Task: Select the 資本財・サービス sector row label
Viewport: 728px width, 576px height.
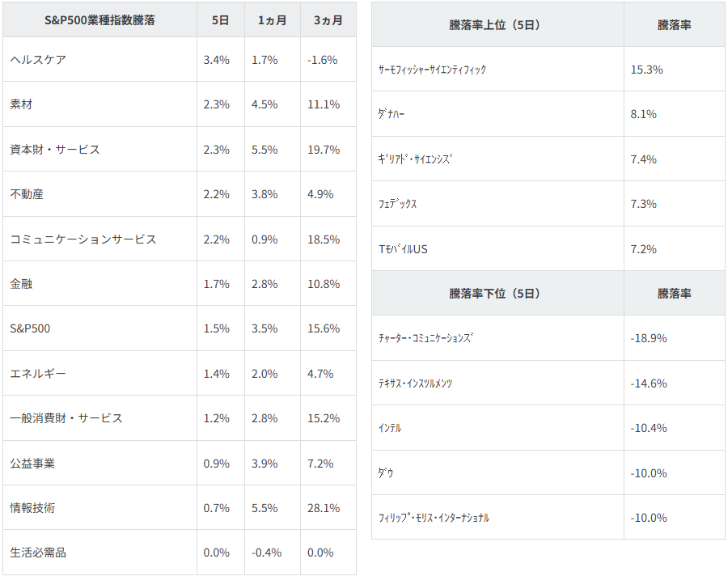Action: [55, 150]
